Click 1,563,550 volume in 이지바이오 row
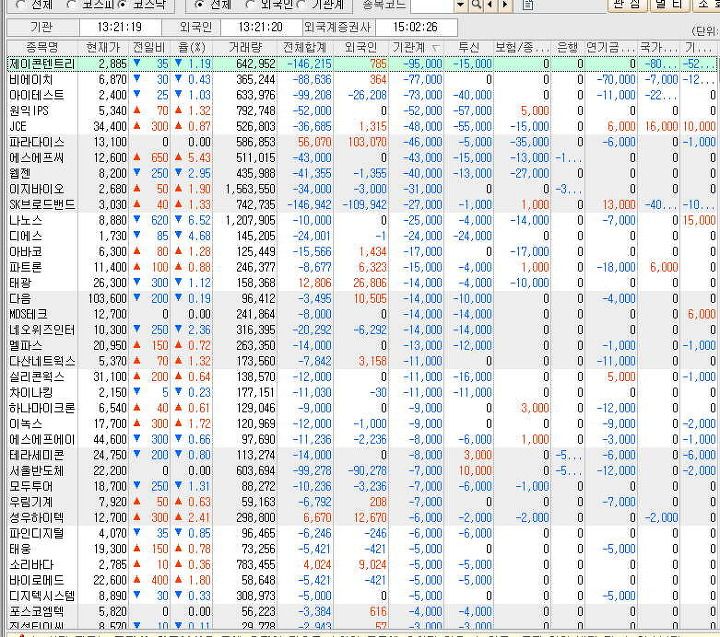 click(x=250, y=189)
